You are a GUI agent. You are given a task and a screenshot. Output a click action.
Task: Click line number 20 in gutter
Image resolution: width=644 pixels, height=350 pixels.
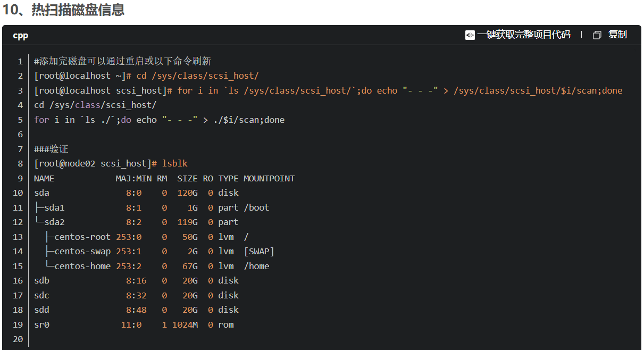pyautogui.click(x=18, y=339)
